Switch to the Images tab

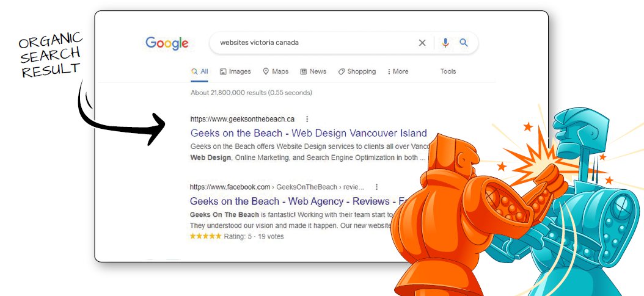pos(235,71)
